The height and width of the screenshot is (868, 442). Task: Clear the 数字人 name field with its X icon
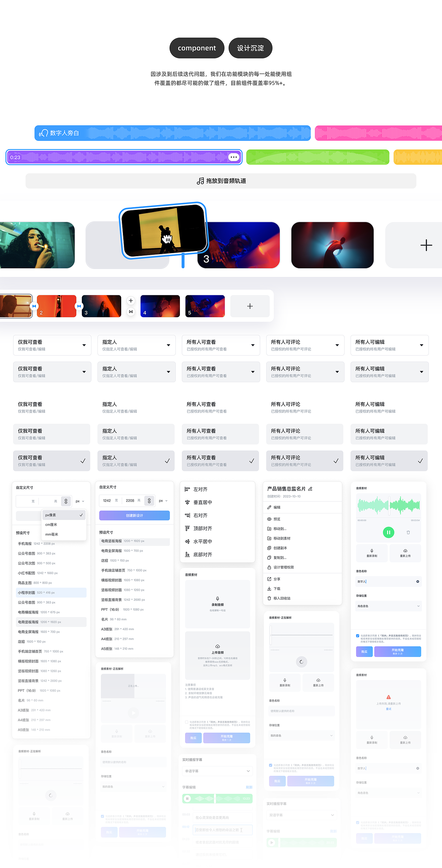[x=417, y=582]
